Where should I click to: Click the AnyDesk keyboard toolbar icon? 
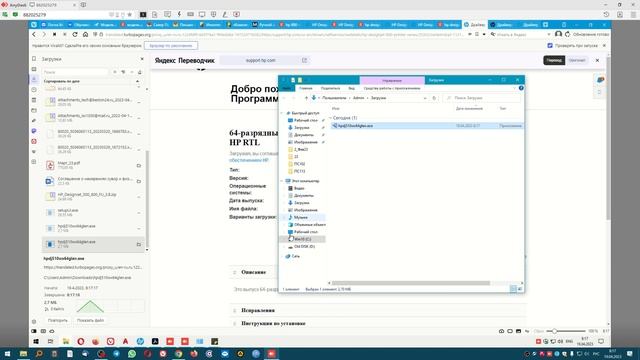tap(190, 14)
